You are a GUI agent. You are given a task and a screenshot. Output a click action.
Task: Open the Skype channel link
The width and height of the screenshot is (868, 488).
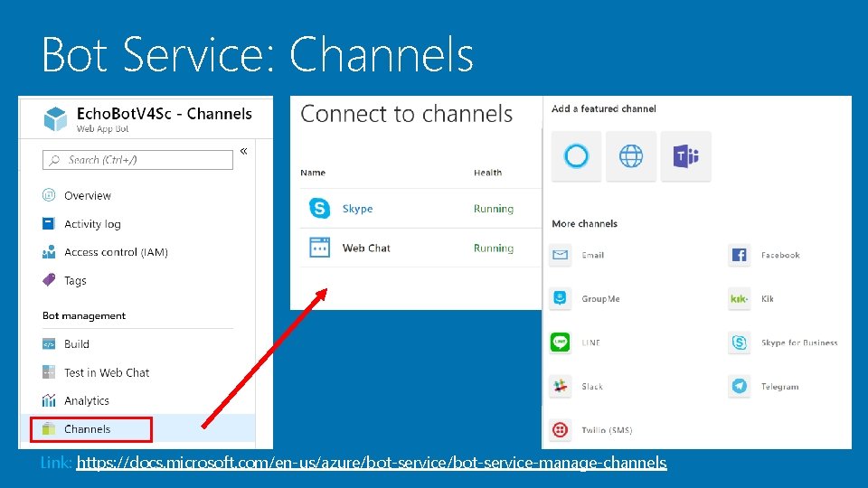[358, 209]
